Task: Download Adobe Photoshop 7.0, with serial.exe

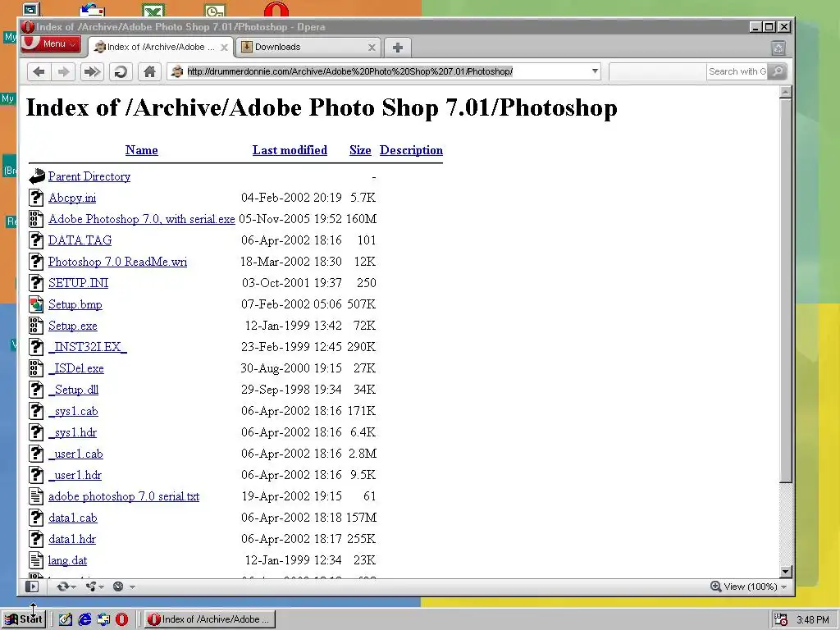Action: 141,219
